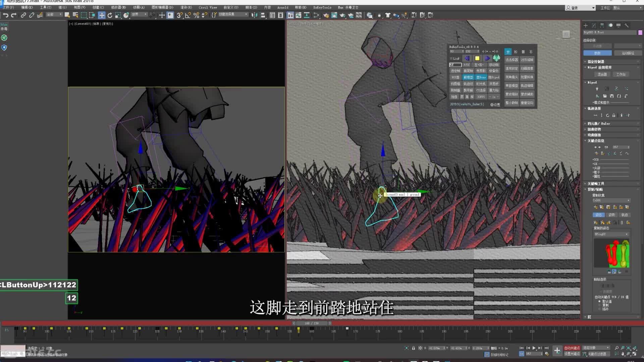Open the Motion panel tab icon

(x=610, y=25)
